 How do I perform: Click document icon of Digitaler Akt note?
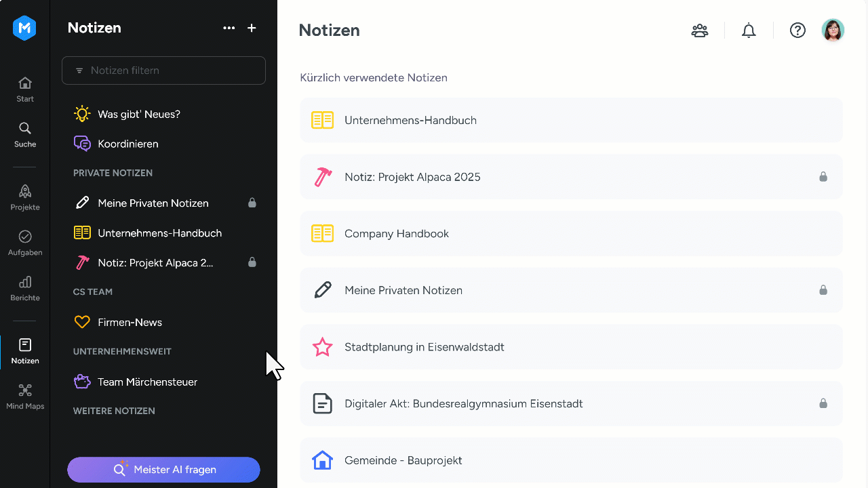(x=322, y=403)
